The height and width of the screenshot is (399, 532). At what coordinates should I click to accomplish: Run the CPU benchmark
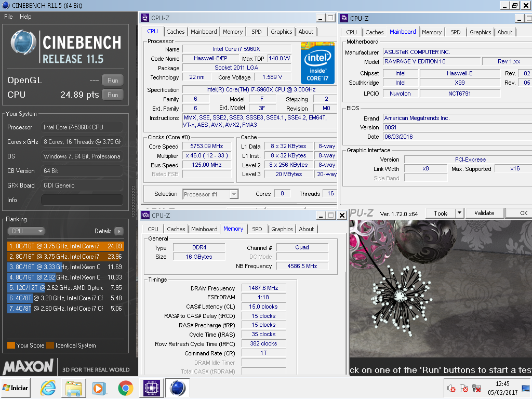point(113,95)
